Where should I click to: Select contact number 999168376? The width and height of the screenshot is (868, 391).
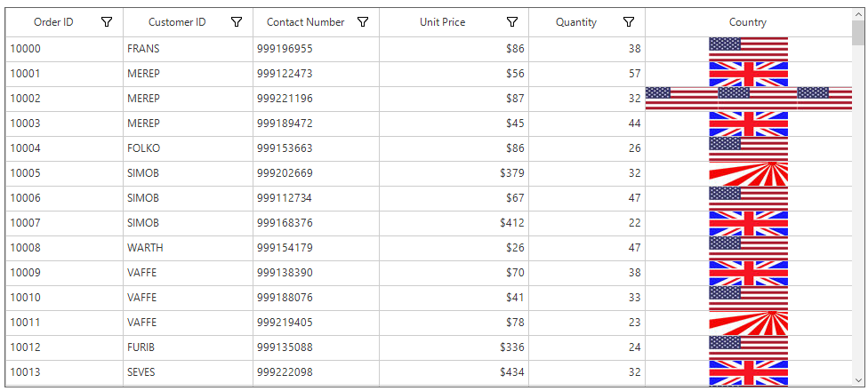tap(316, 223)
